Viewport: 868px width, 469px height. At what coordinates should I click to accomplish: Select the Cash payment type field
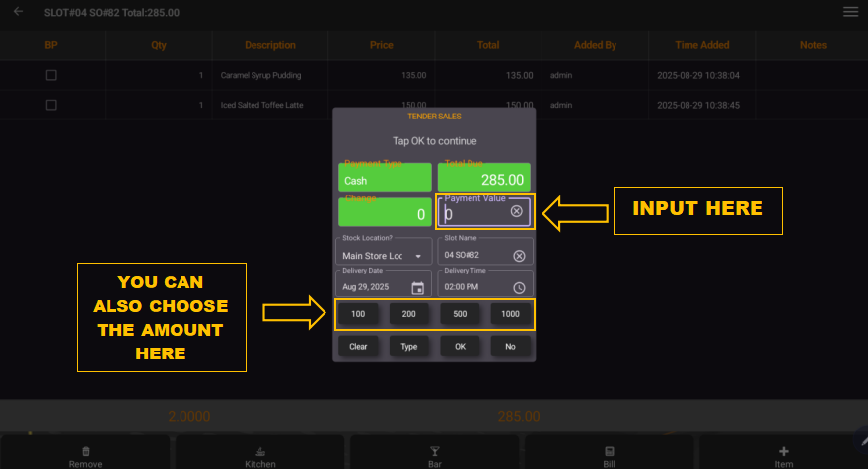coord(385,179)
